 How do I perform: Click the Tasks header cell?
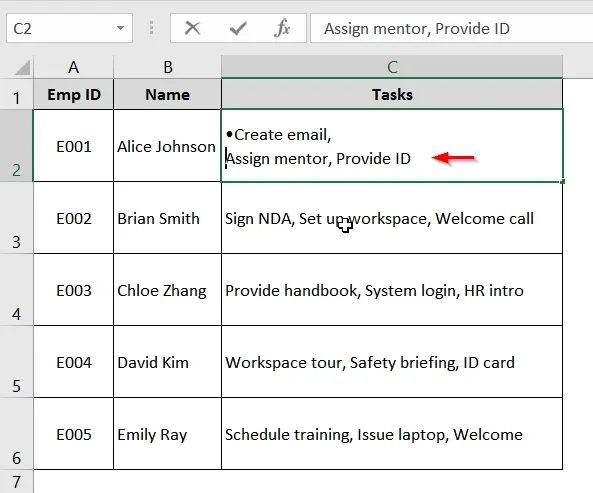coord(392,94)
